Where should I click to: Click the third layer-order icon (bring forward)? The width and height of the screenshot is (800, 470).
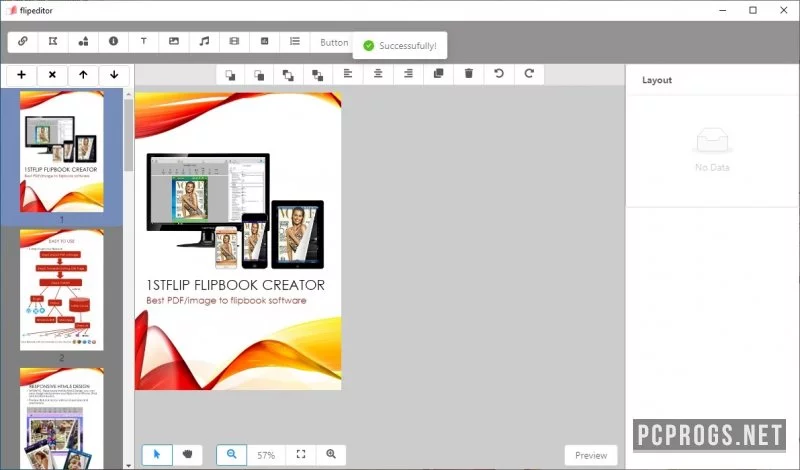(x=288, y=75)
